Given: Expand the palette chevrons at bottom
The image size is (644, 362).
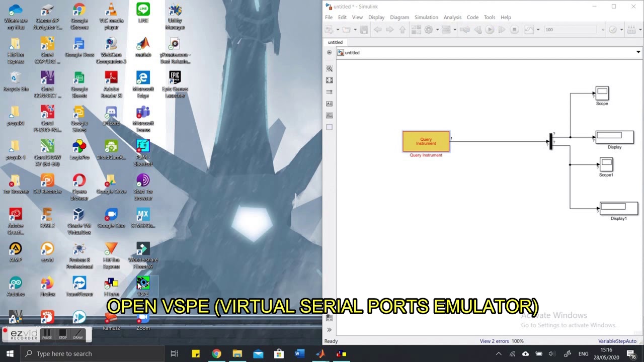Looking at the screenshot, I should [329, 330].
